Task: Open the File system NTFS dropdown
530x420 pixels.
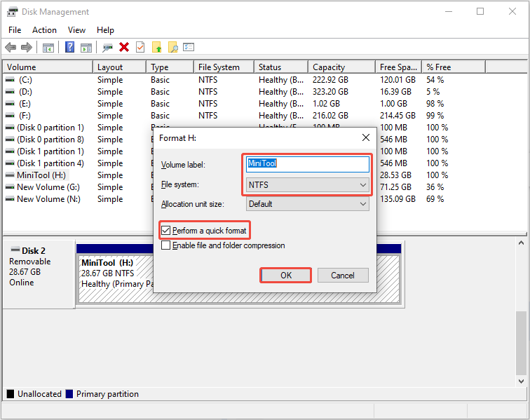Action: (x=307, y=185)
